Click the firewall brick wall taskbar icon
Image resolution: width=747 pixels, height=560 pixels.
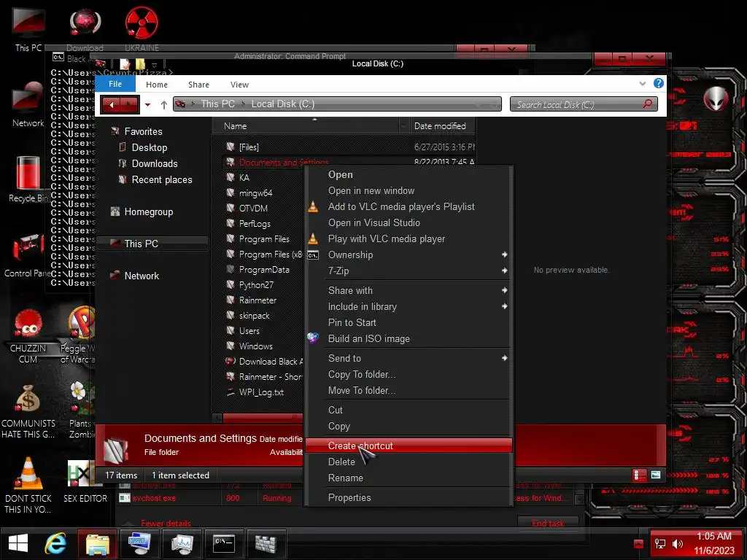click(266, 543)
